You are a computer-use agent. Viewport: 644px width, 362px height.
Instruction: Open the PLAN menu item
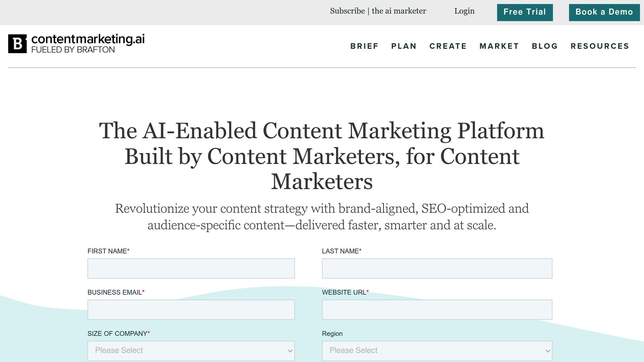[x=404, y=46]
